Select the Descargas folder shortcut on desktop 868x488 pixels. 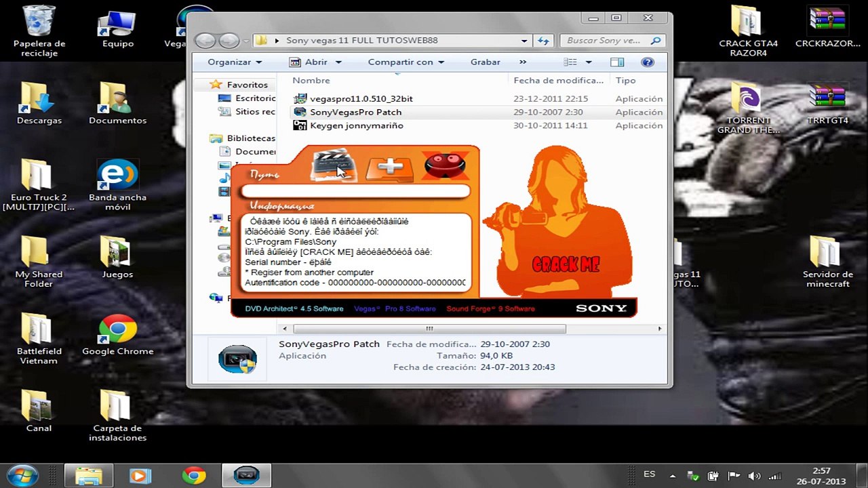point(39,103)
